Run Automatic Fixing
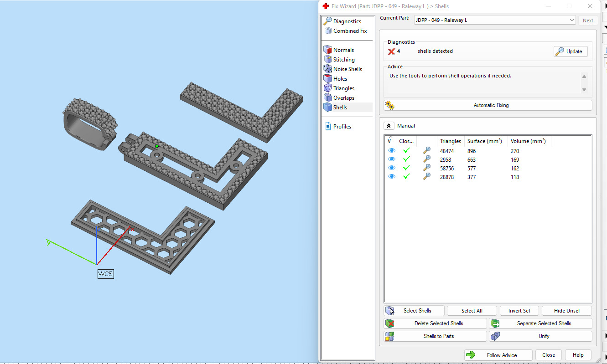 point(488,105)
